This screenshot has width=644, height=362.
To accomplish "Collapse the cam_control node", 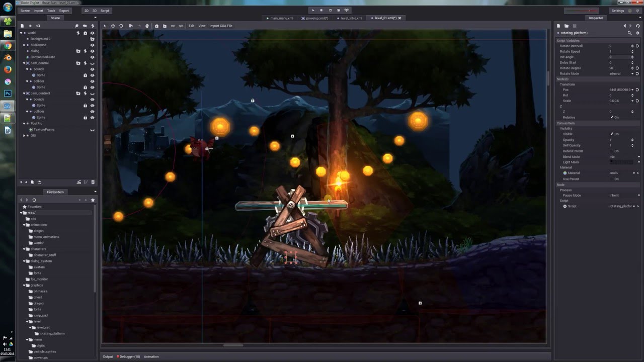I will pos(24,63).
